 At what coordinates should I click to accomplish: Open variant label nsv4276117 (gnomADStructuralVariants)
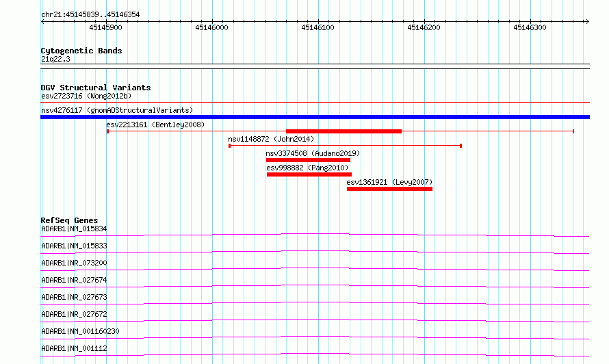[x=117, y=110]
